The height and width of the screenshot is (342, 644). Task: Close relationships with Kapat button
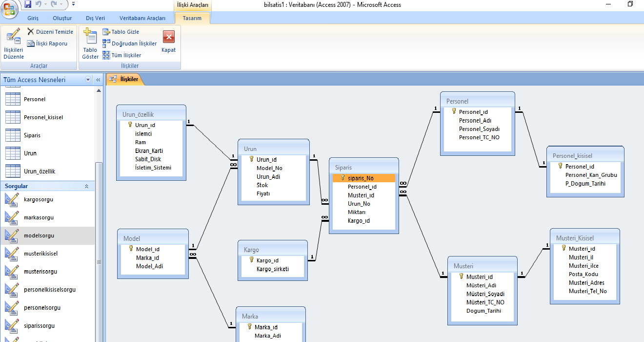168,42
